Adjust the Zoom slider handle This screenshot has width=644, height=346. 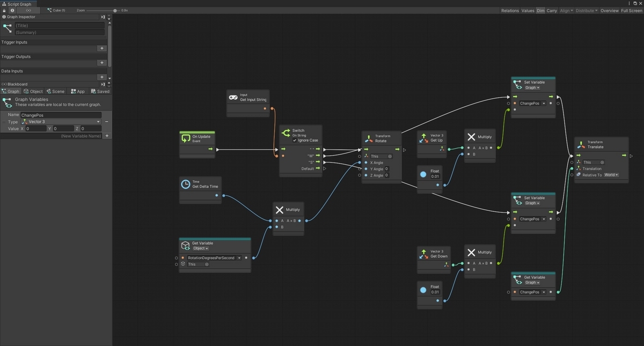point(115,11)
